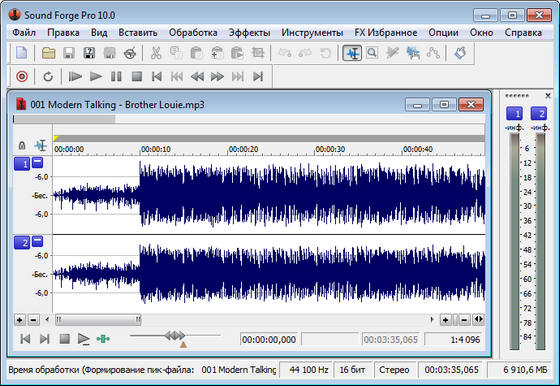Activate the Edit tool in main toolbar
The width and height of the screenshot is (560, 386).
(352, 53)
